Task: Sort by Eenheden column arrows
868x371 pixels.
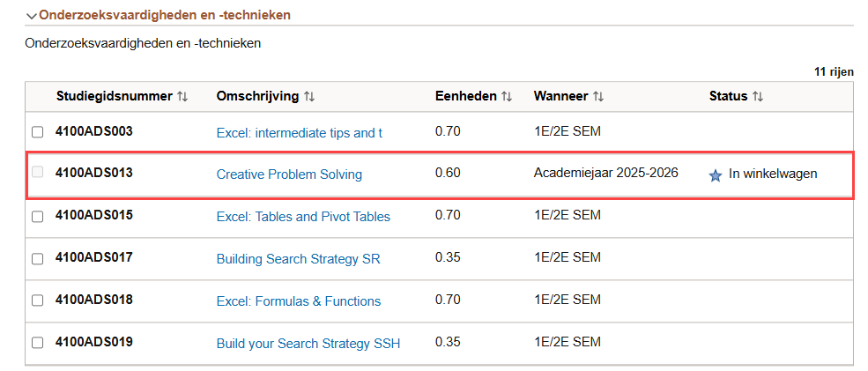Action: tap(507, 97)
